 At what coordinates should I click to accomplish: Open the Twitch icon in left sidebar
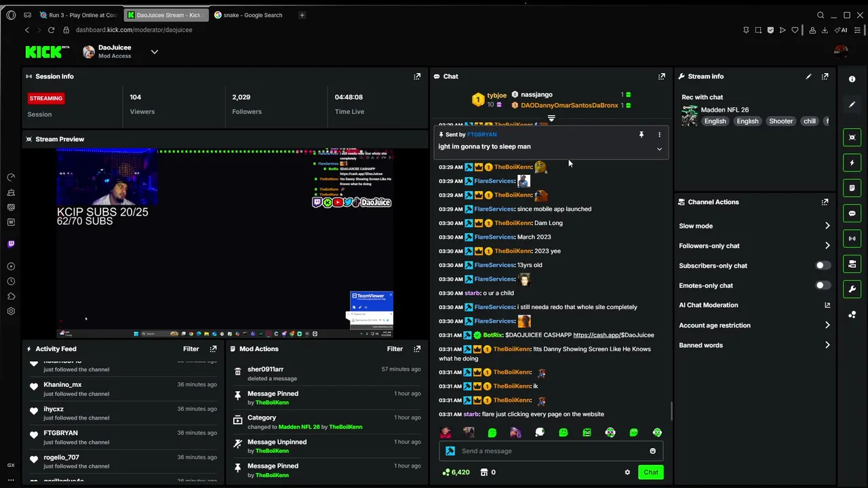pyautogui.click(x=11, y=244)
